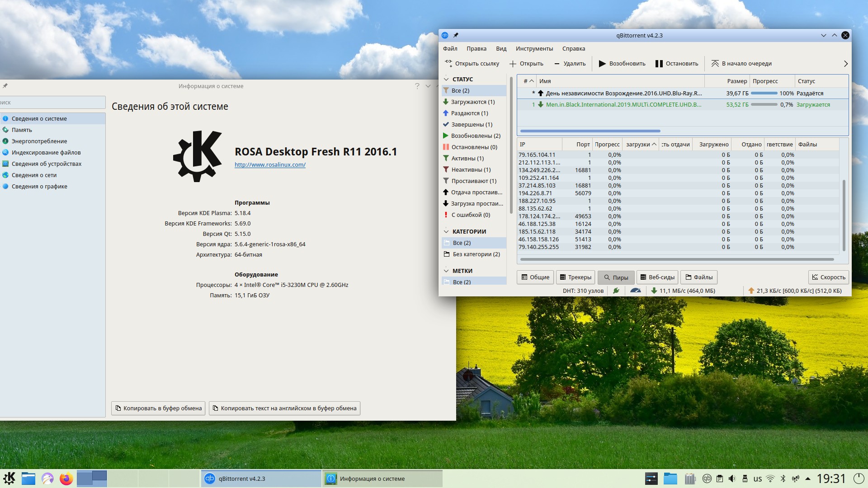Screen dimensions: 868x488
Task: Open Firefox from the taskbar
Action: (66, 479)
